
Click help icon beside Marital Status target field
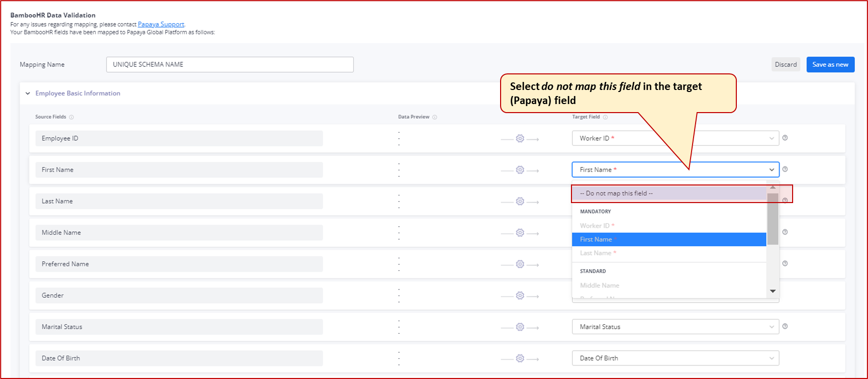785,326
